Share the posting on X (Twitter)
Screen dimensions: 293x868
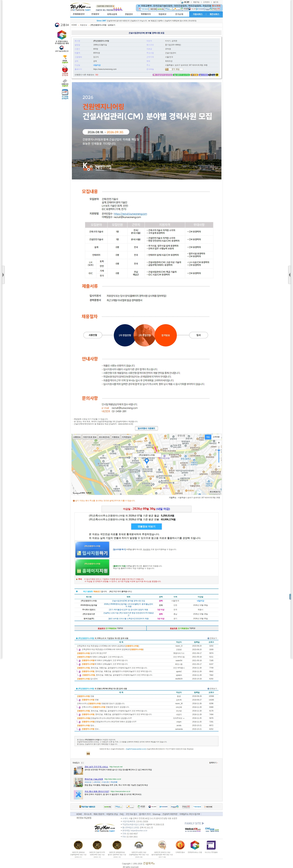[210, 75]
